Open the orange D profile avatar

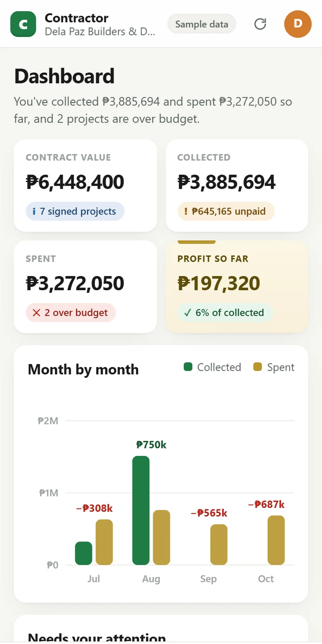tap(298, 24)
